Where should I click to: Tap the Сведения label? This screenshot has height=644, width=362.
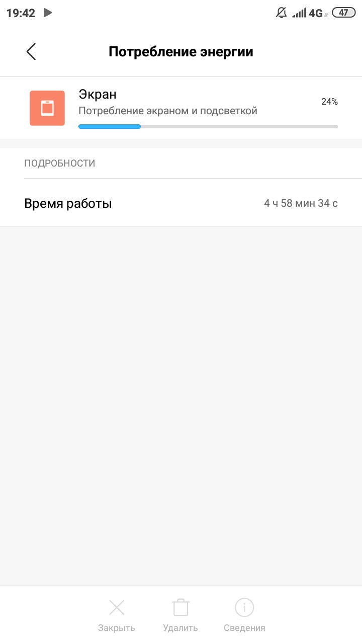tap(244, 628)
